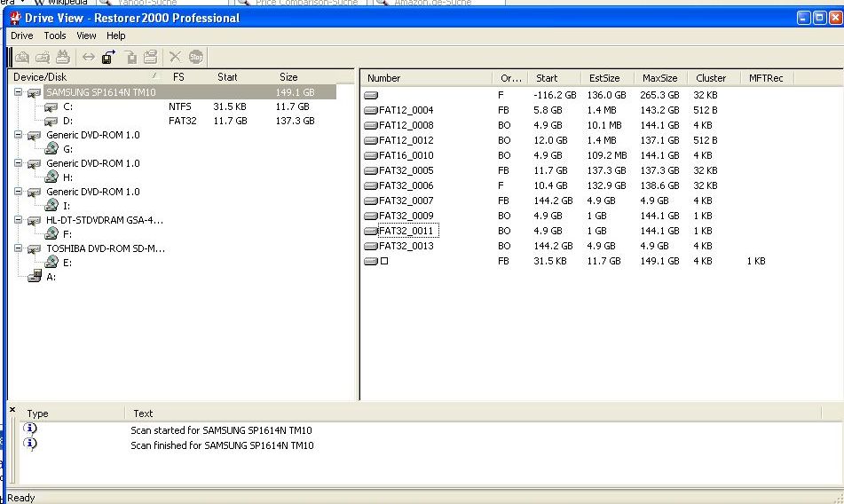
Task: Collapse the TOSHIBA DVD-ROM SD-M tree node
Action: (x=19, y=248)
